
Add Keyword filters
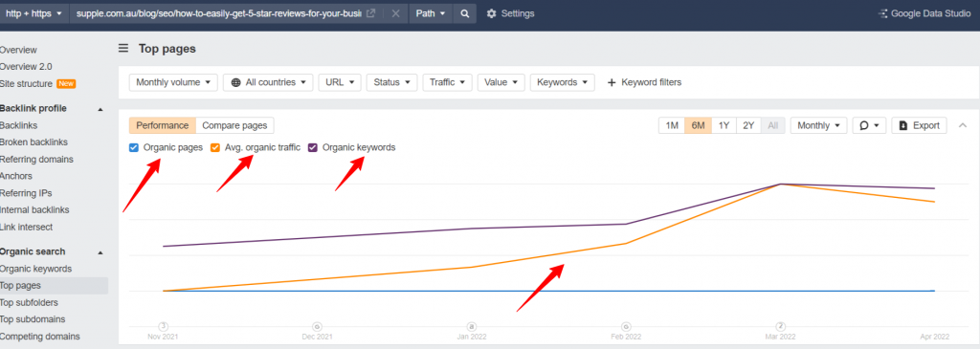tap(644, 82)
